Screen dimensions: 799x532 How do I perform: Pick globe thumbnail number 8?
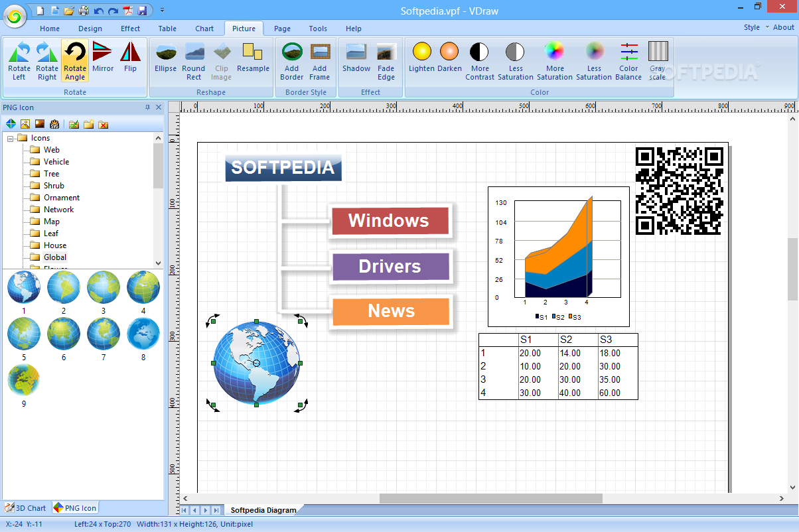point(143,334)
